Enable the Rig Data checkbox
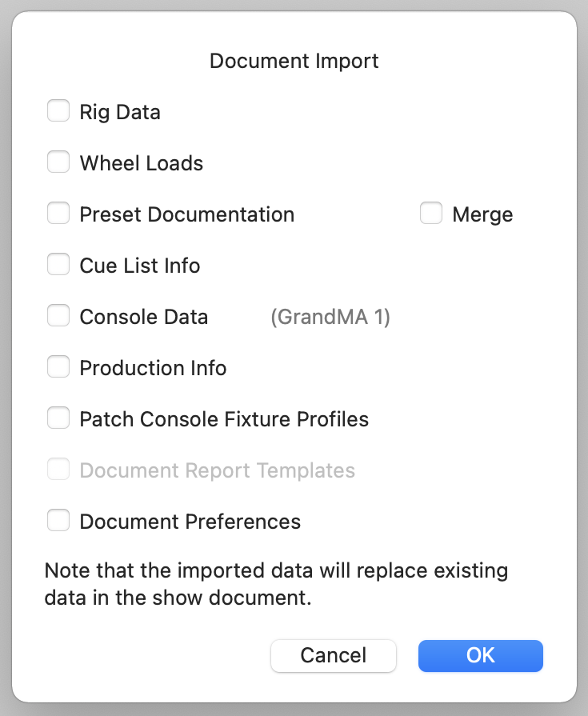The width and height of the screenshot is (588, 716). click(58, 110)
